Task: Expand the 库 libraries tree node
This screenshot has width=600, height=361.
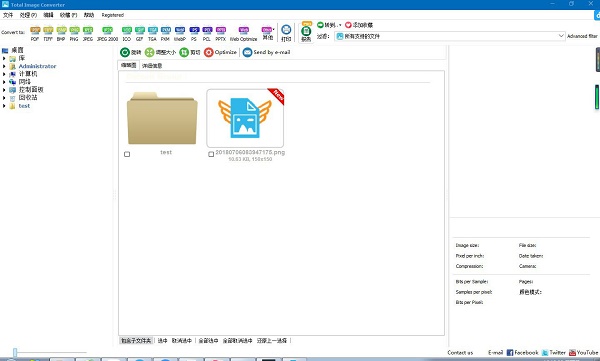Action: click(x=4, y=58)
